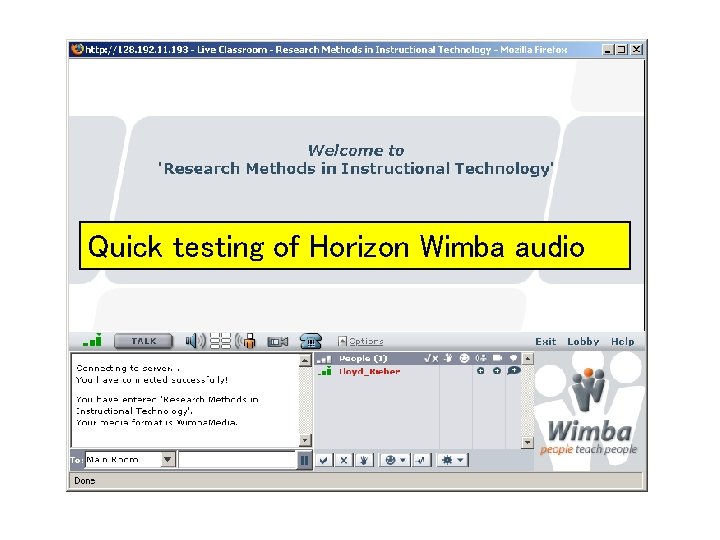Click the hand-raise column icon in People header
Viewport: 720px width, 540px height.
[449, 358]
